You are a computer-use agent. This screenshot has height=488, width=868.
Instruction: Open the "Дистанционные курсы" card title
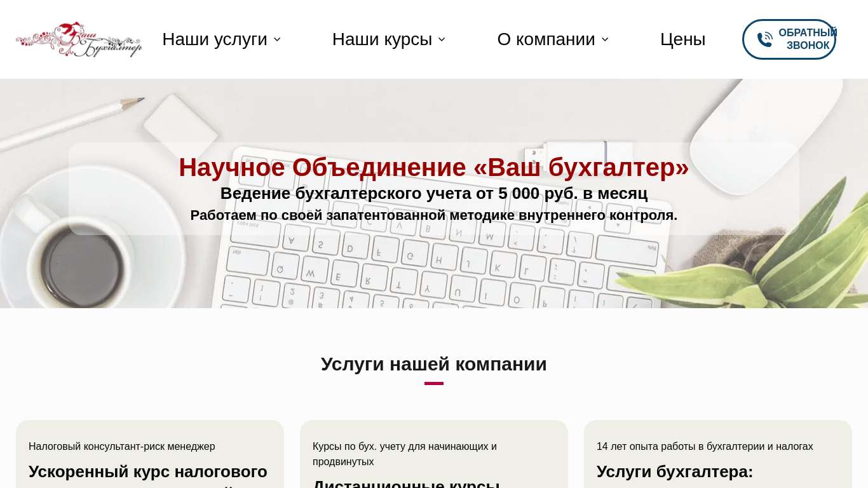pos(406,484)
